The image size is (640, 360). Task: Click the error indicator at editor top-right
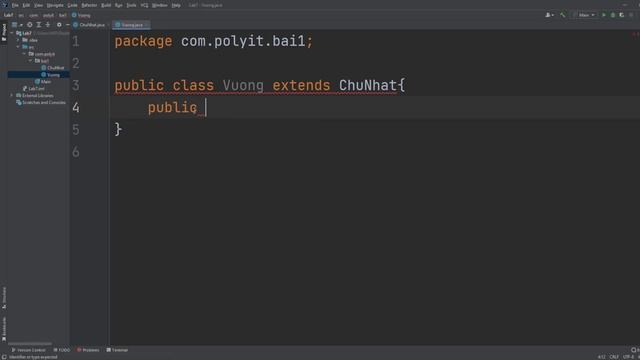pos(634,34)
